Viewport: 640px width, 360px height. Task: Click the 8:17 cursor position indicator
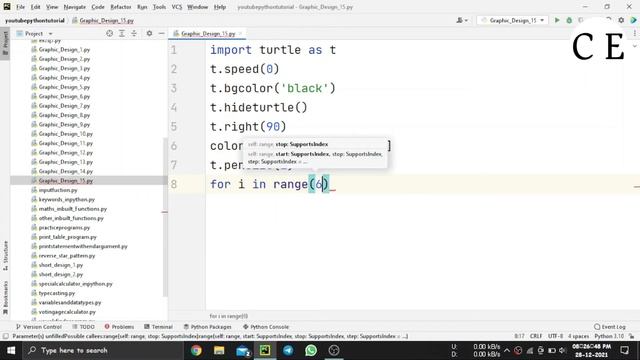(519, 336)
